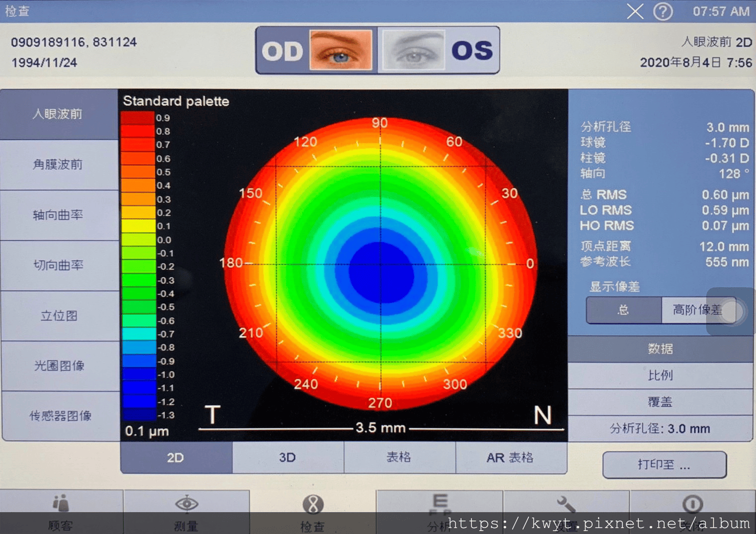Select the OD right eye image
Viewport: 756px width, 534px height.
click(x=341, y=50)
